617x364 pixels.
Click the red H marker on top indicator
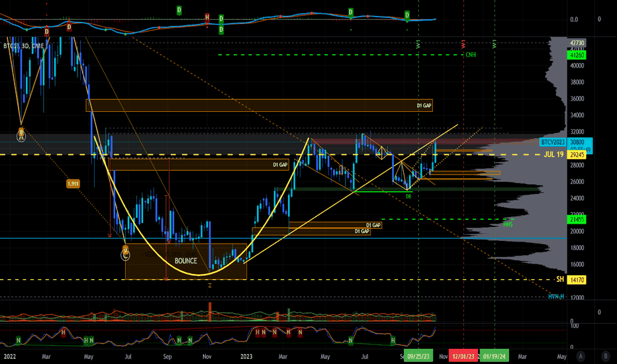tap(207, 17)
